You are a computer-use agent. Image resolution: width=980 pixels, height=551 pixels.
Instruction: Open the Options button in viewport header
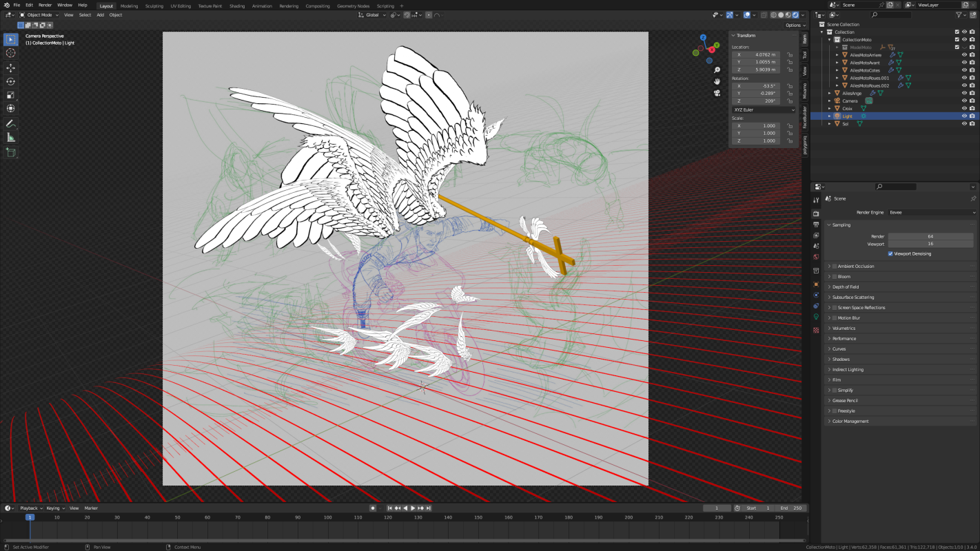(793, 25)
